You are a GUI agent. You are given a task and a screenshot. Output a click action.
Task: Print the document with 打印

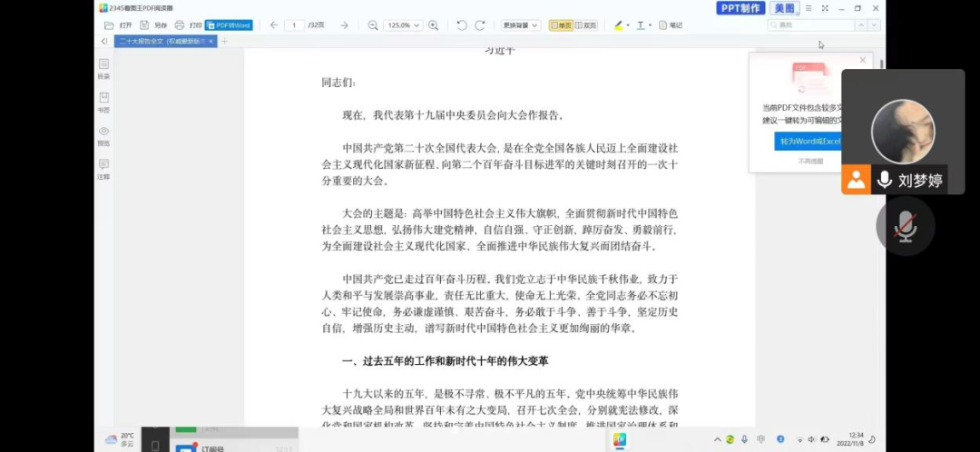click(188, 25)
